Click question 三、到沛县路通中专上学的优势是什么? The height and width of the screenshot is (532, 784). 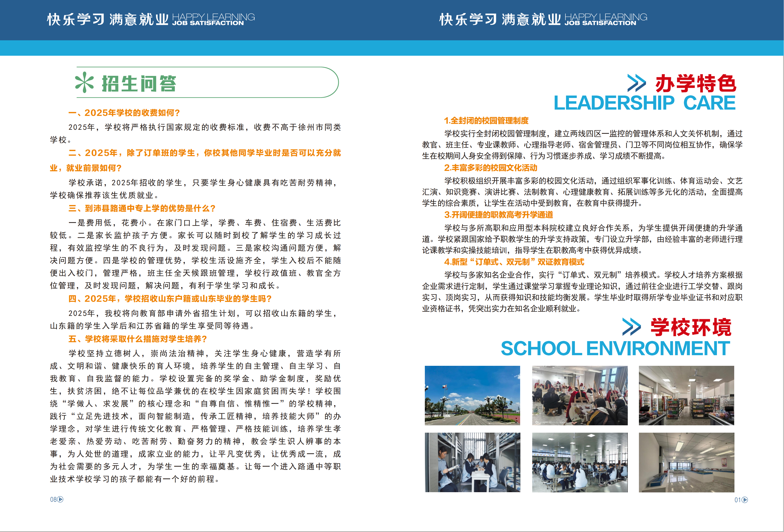coord(142,208)
